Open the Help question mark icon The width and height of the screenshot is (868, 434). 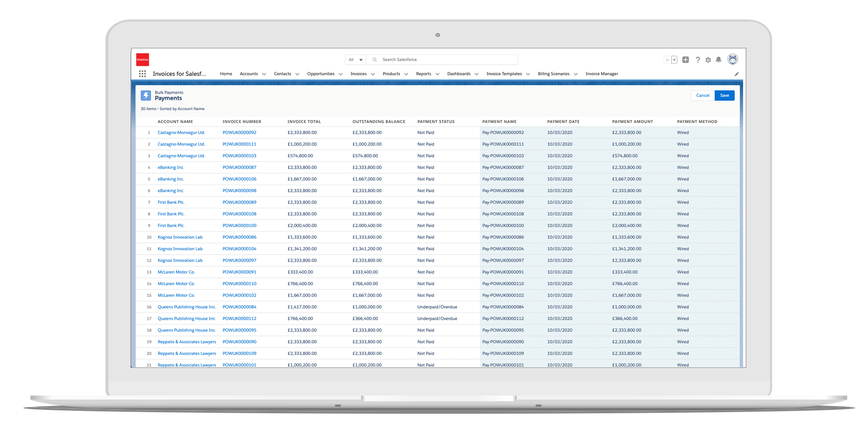click(x=697, y=60)
